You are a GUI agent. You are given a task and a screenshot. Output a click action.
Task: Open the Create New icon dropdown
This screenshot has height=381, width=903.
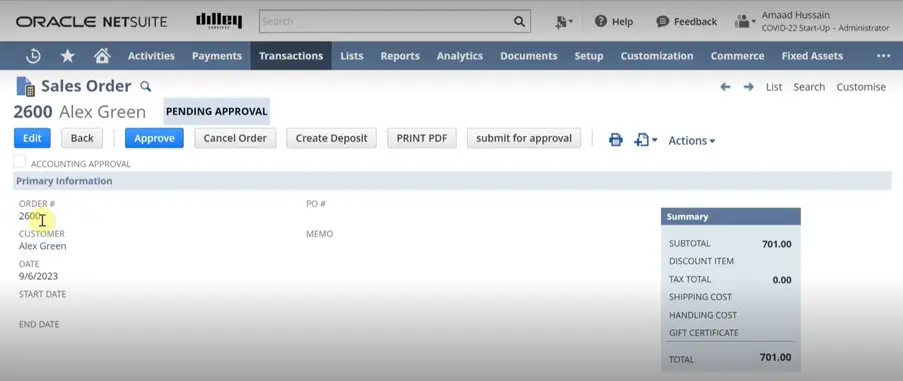coord(564,22)
